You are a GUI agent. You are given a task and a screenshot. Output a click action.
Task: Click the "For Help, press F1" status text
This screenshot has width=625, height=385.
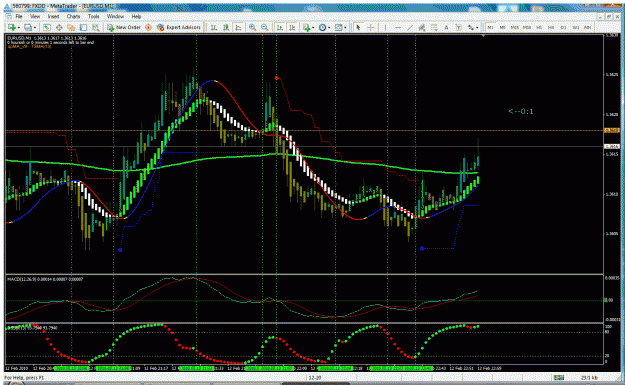pos(24,377)
